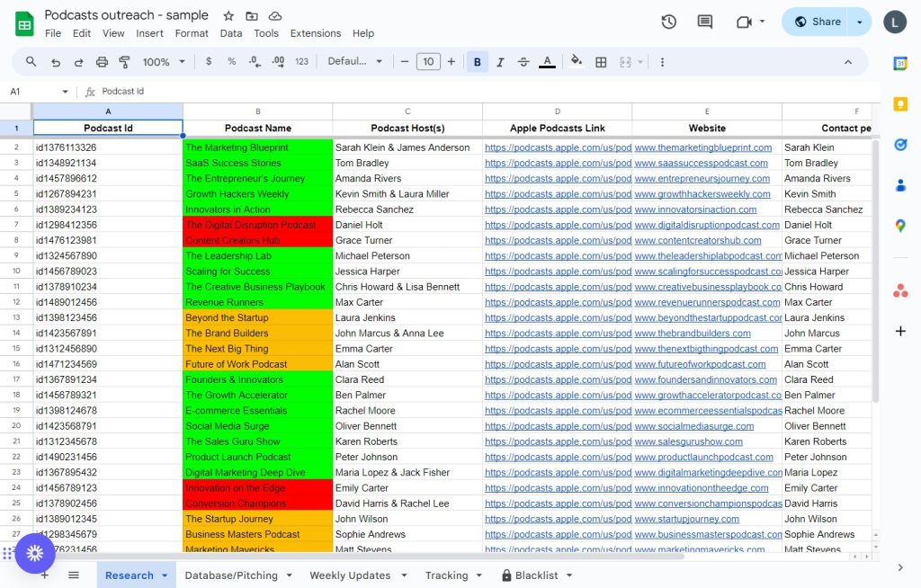921x588 pixels.
Task: Open the Format menu
Action: tap(192, 33)
